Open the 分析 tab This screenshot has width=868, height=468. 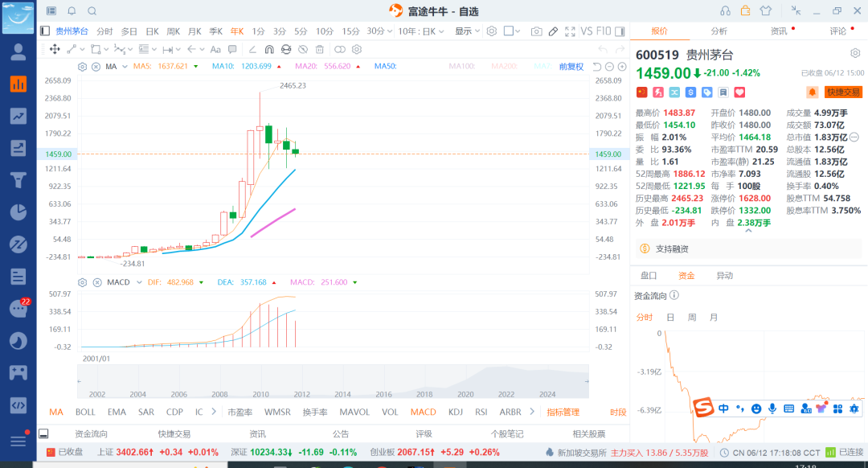pos(719,31)
